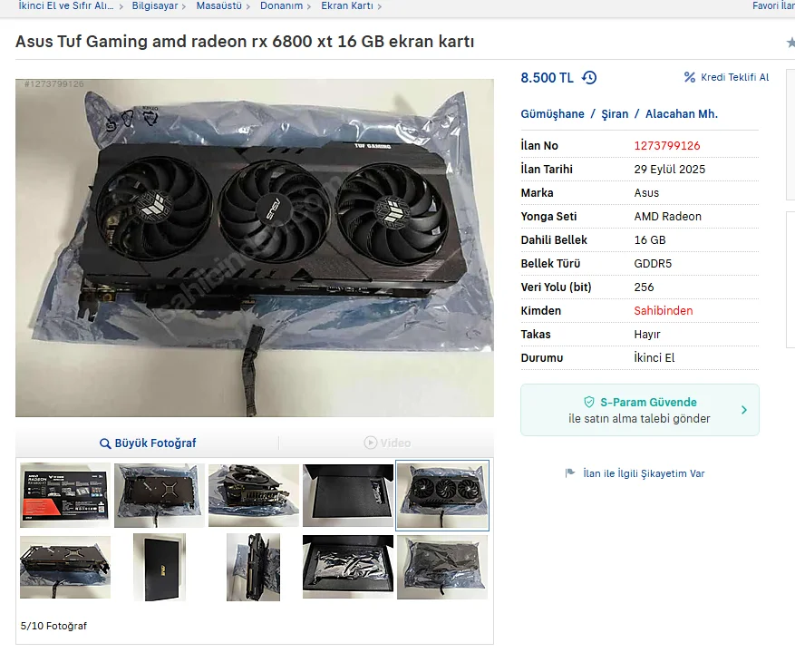This screenshot has height=672, width=795.
Task: Open the Bilgisayar breadcrumb category
Action: point(155,5)
